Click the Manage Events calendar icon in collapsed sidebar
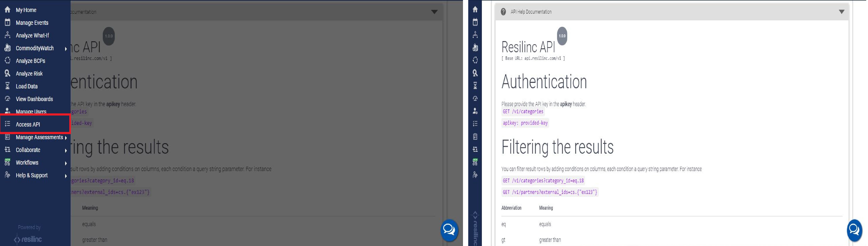Image resolution: width=868 pixels, height=246 pixels. point(475,22)
